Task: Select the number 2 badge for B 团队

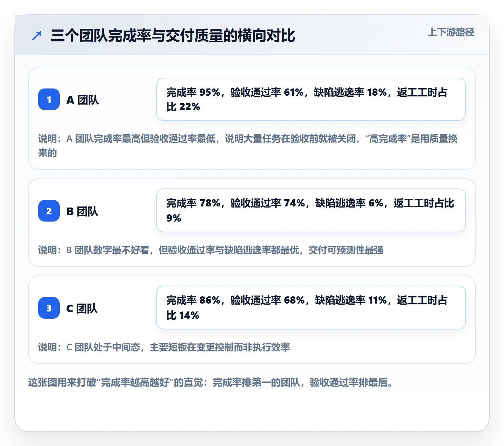Action: coord(49,211)
